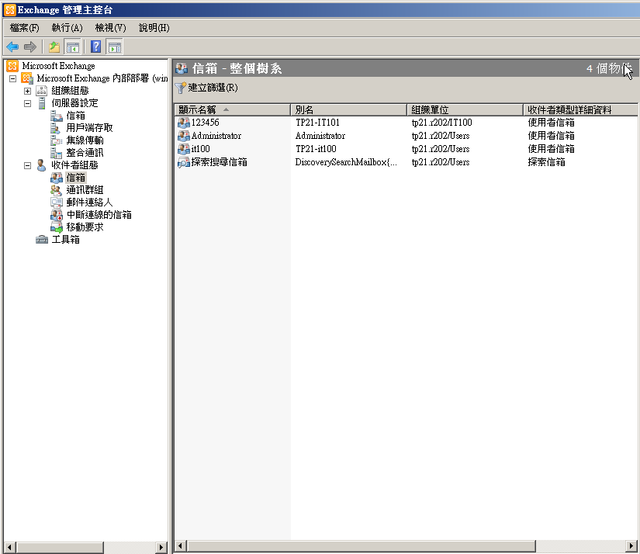Viewport: 640px width, 554px height.
Task: Expand the 組織組態 node
Action: coord(27,91)
